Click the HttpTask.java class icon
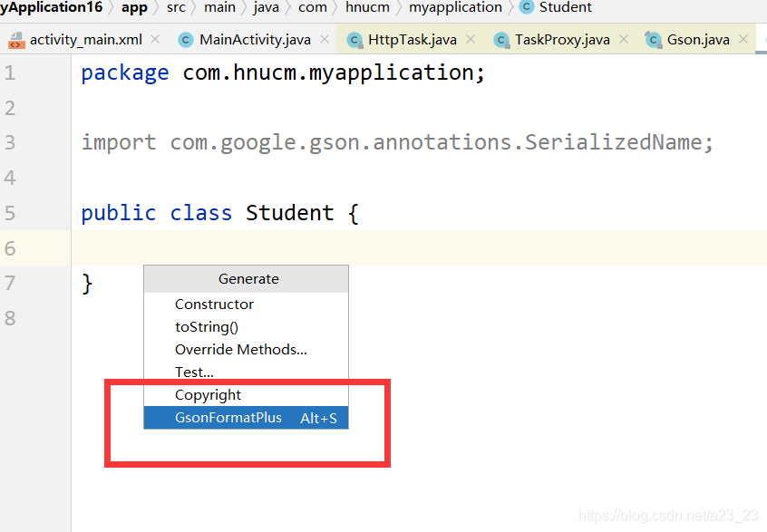This screenshot has width=767, height=532. click(354, 40)
